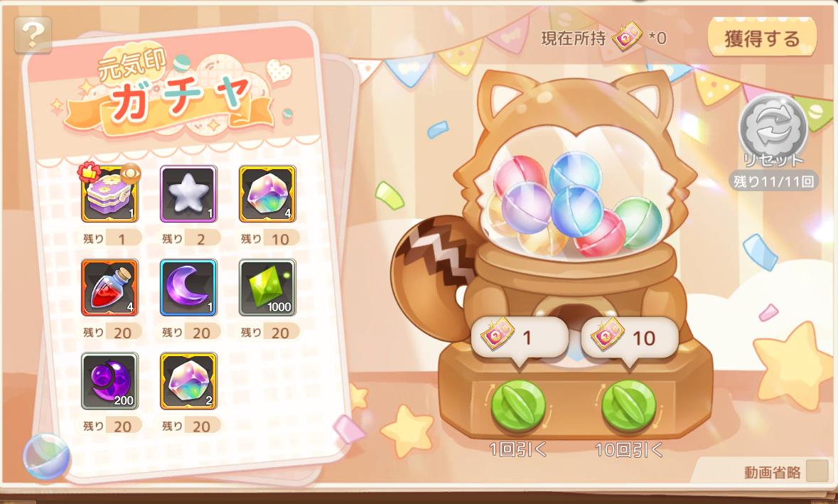Turn the green knob for 1回引く
The height and width of the screenshot is (504, 838).
coord(518,406)
